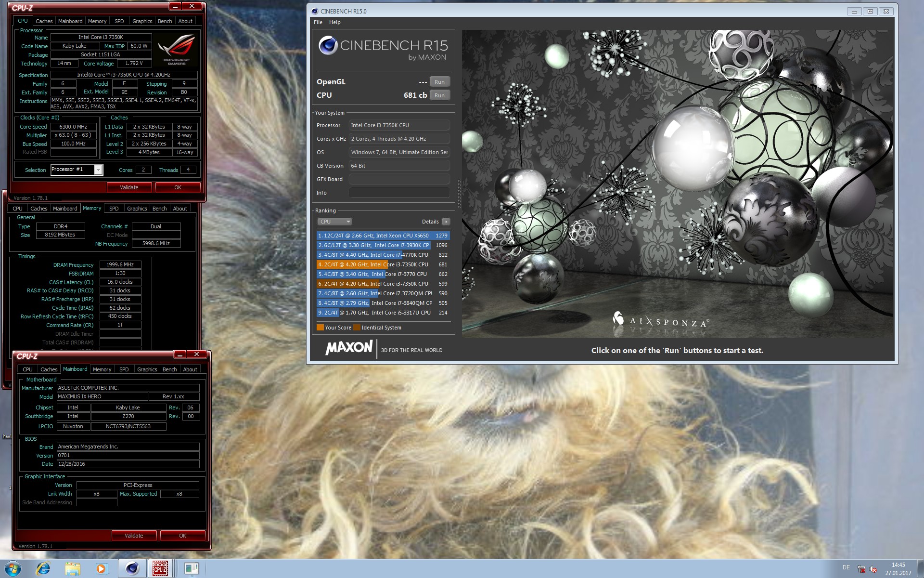924x578 pixels.
Task: Select About tab in bottom CPU-Z window
Action: click(190, 369)
